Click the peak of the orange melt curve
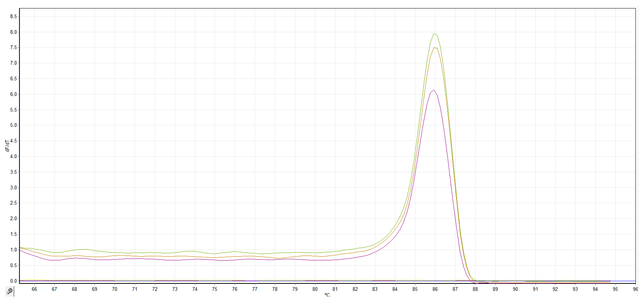Screen dimensions: 644x303 (x=435, y=48)
